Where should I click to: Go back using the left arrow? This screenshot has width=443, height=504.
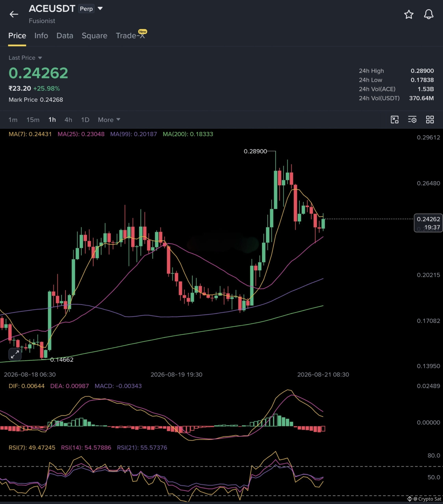click(x=14, y=14)
